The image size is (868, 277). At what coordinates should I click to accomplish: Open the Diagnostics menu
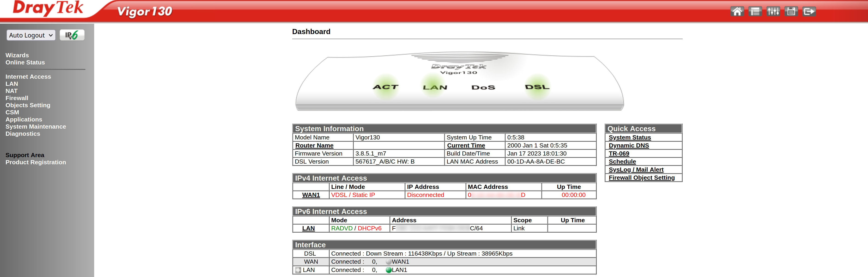coord(23,134)
